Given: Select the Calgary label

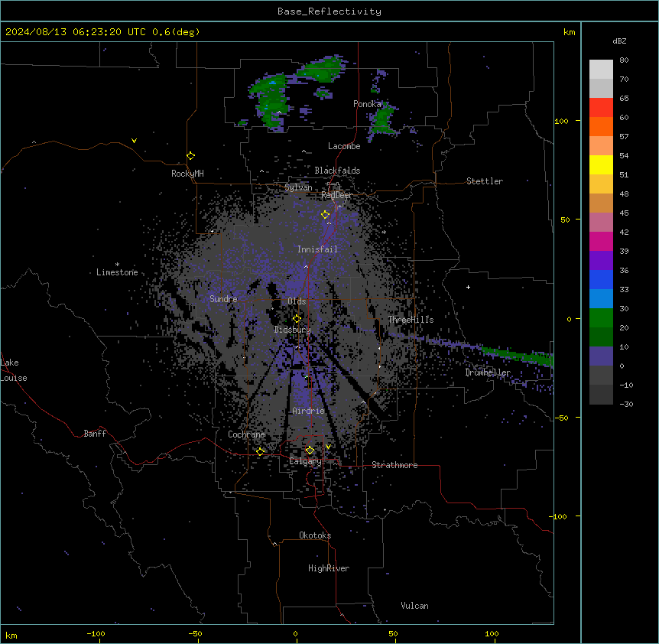Looking at the screenshot, I should click(305, 461).
